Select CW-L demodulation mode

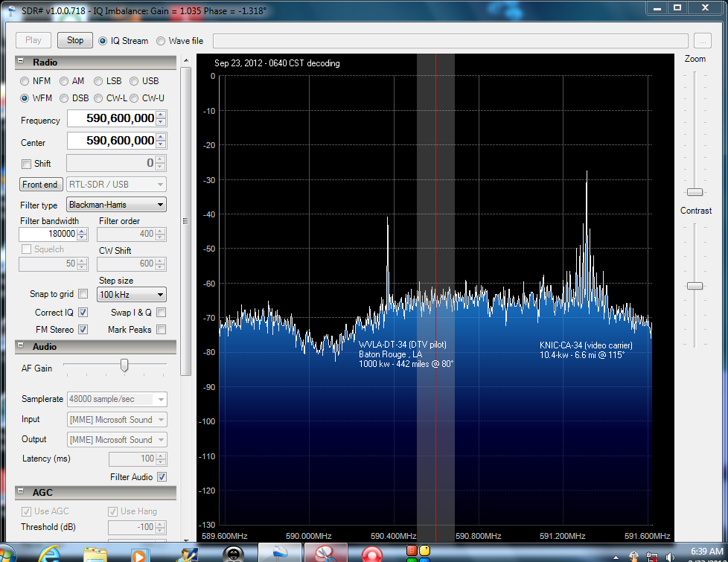point(98,98)
